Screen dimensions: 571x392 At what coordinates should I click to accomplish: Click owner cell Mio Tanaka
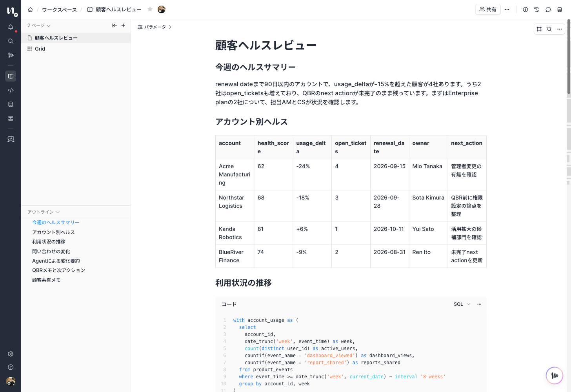[x=428, y=174]
